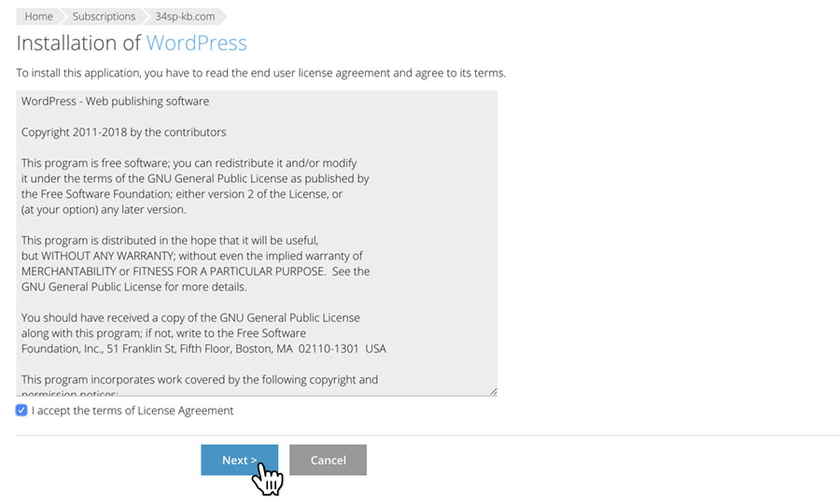Go to the Home breadcrumb
The image size is (840, 504).
(x=38, y=17)
